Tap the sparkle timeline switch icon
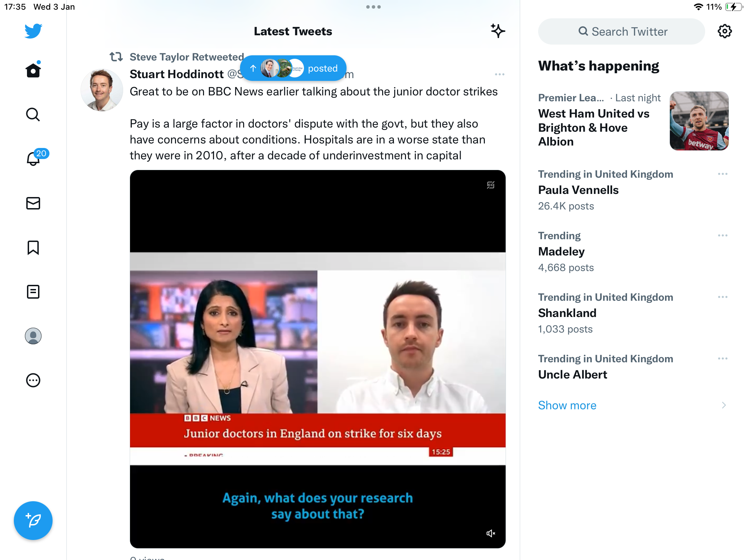Image resolution: width=747 pixels, height=560 pixels. 498,31
